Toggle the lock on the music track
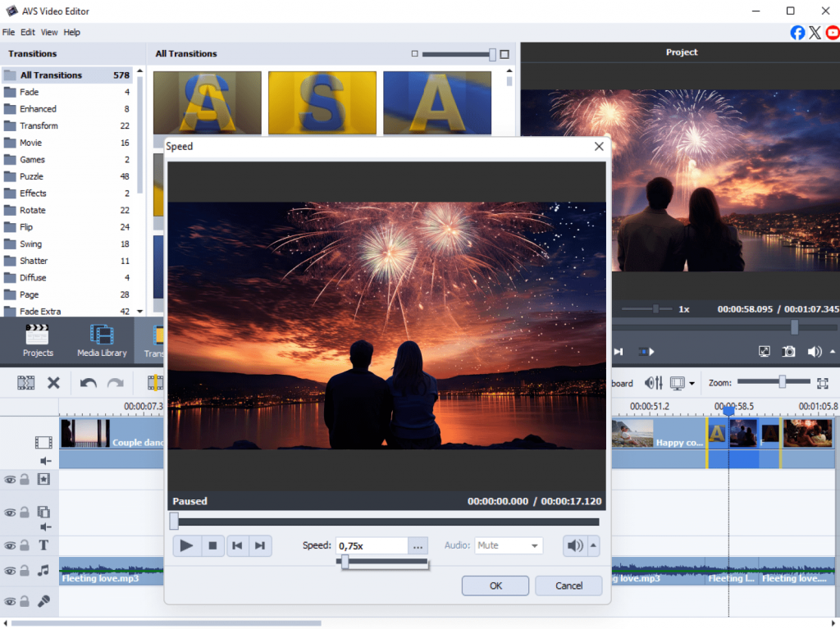 (25, 570)
